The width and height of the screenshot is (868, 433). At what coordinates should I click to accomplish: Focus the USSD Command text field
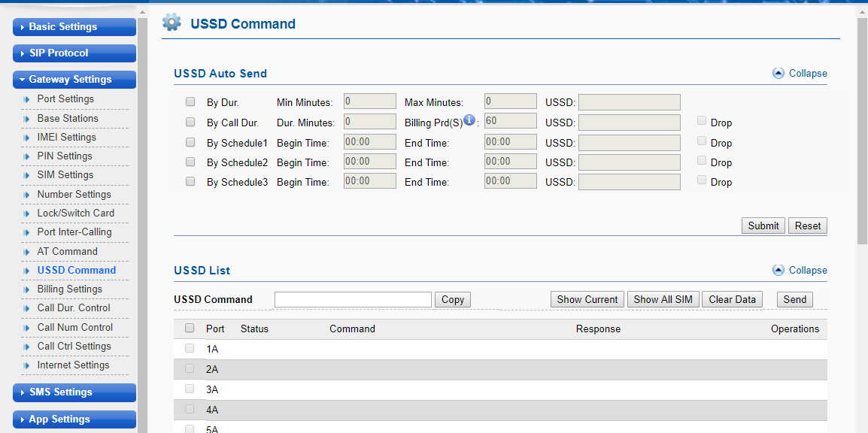click(x=353, y=299)
